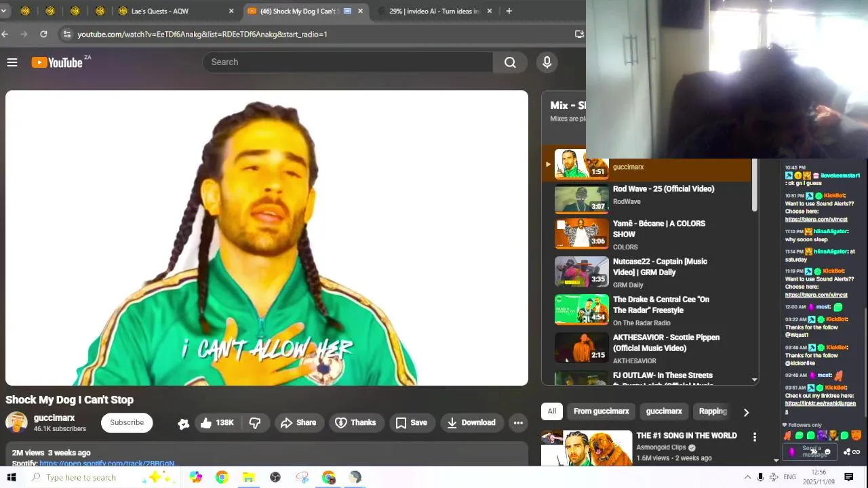Close the Lae's Quests tab
Viewport: 868px width, 488px height.
pyautogui.click(x=231, y=11)
